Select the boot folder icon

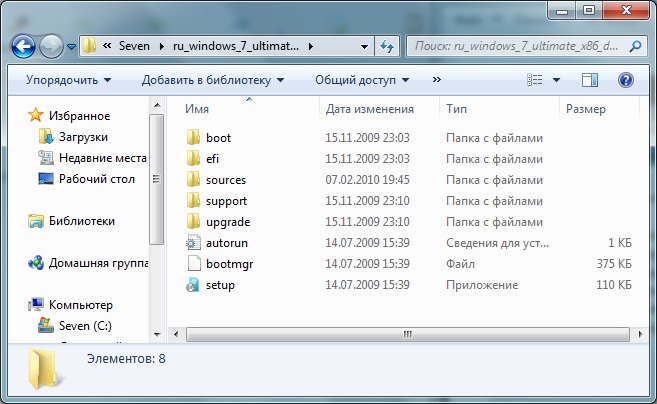pyautogui.click(x=193, y=137)
